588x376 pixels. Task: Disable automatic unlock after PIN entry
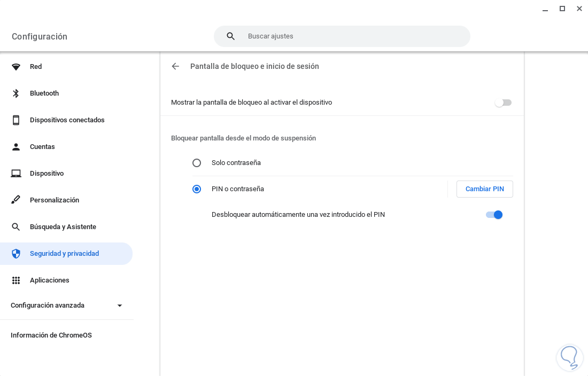click(x=494, y=215)
